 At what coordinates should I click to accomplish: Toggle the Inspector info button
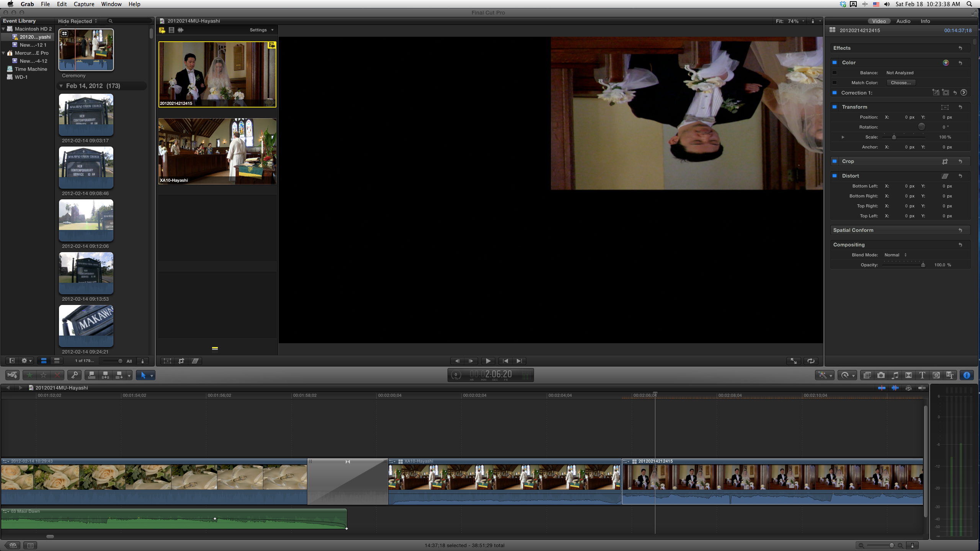point(967,375)
